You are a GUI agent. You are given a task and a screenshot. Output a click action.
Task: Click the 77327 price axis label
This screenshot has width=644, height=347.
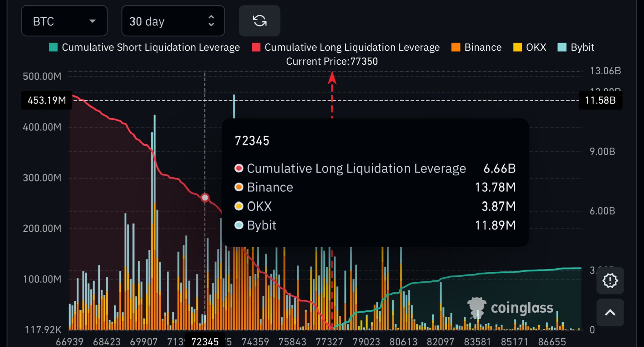point(329,342)
